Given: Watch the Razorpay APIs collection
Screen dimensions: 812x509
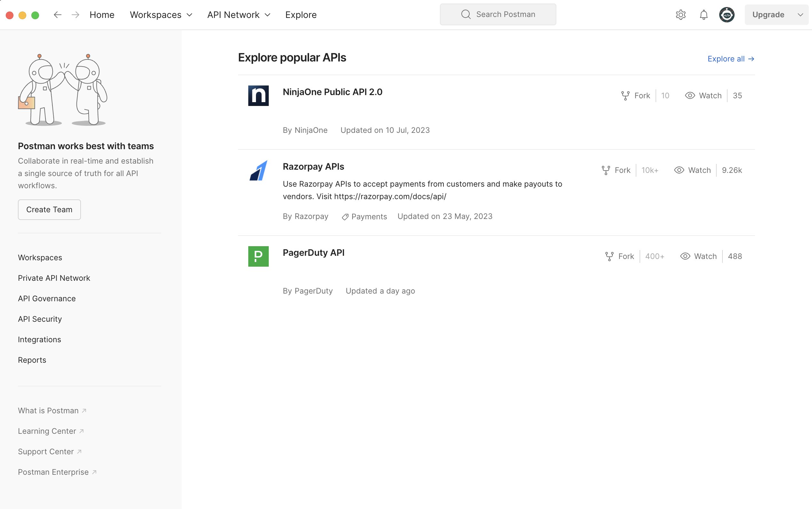Looking at the screenshot, I should point(693,170).
